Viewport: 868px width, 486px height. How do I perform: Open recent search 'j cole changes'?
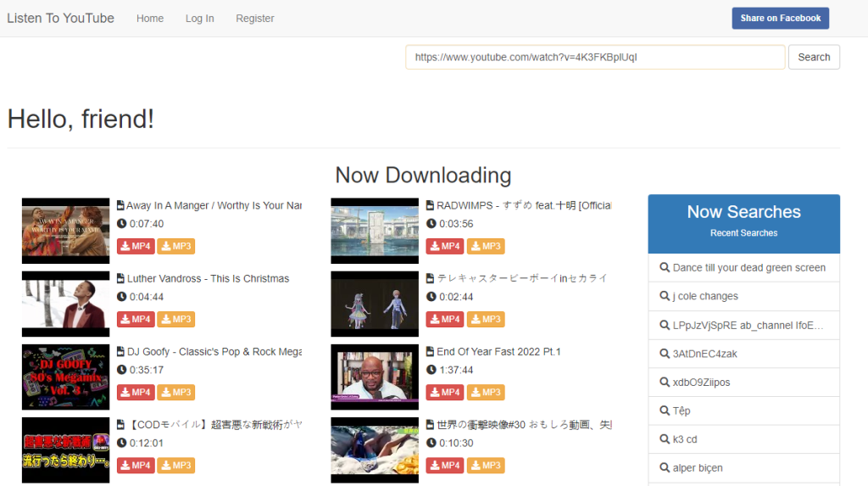(705, 296)
